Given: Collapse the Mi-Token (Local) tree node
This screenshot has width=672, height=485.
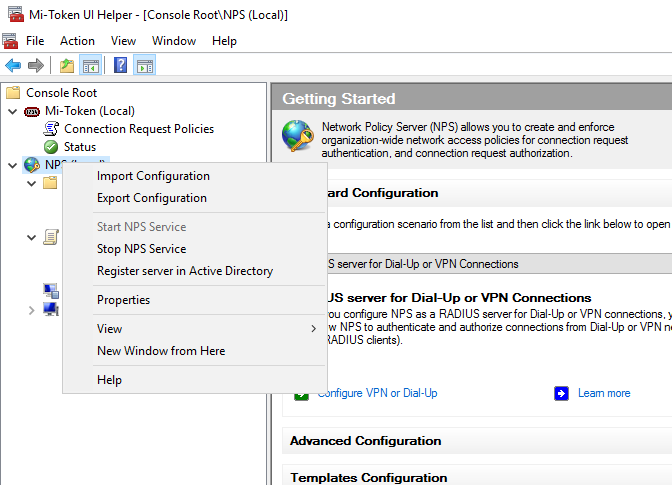Looking at the screenshot, I should click(x=13, y=112).
